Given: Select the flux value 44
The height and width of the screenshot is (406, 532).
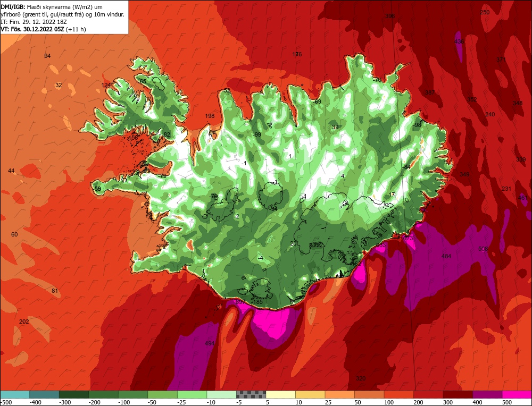Looking at the screenshot, I should coord(11,171).
